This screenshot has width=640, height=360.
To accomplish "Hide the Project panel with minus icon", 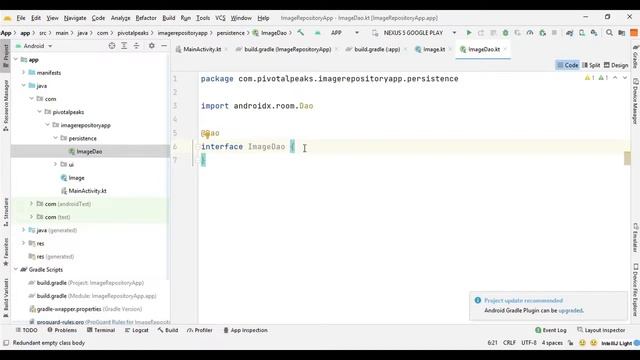I will tap(164, 46).
